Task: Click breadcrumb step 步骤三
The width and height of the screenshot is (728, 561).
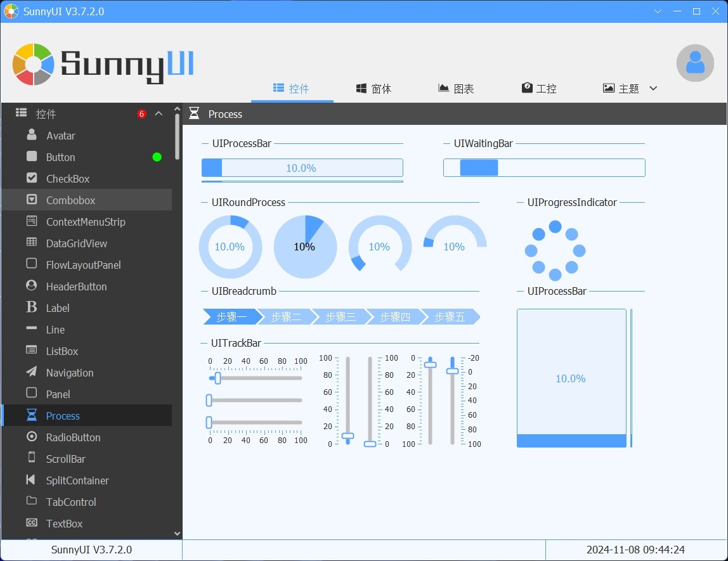Action: click(x=341, y=317)
